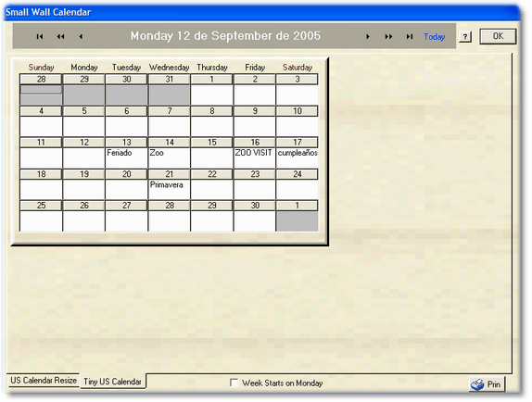Screen dimensions: 532x402
Task: Go back with double-left arrow
Action: click(x=60, y=36)
